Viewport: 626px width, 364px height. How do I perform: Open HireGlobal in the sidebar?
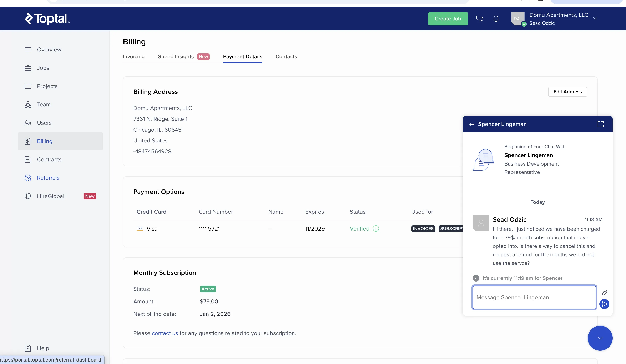coord(50,196)
